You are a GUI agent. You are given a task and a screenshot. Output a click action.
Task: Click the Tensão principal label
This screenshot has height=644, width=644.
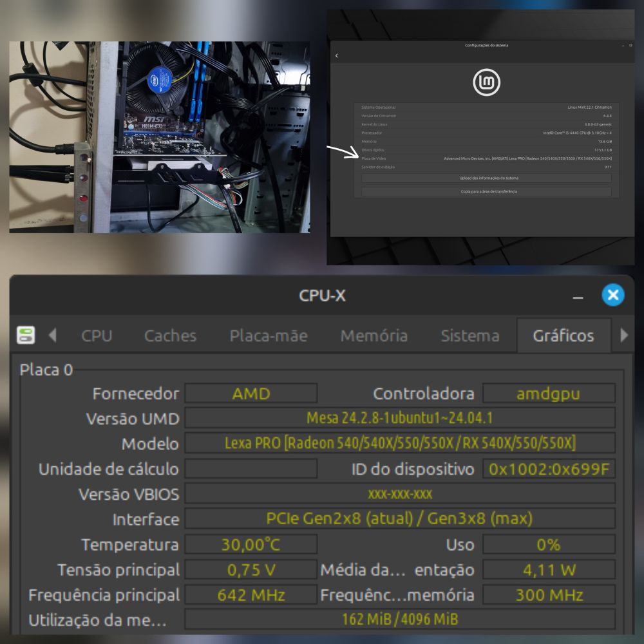point(118,570)
